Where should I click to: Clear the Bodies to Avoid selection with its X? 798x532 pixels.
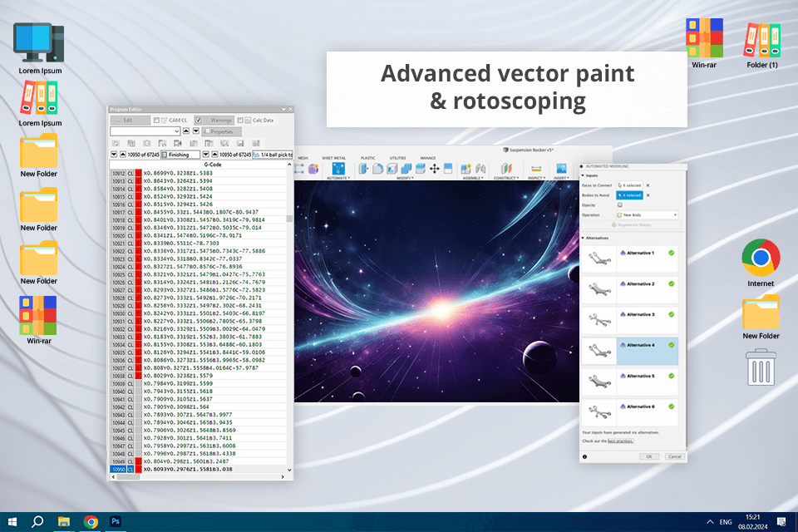tap(648, 195)
